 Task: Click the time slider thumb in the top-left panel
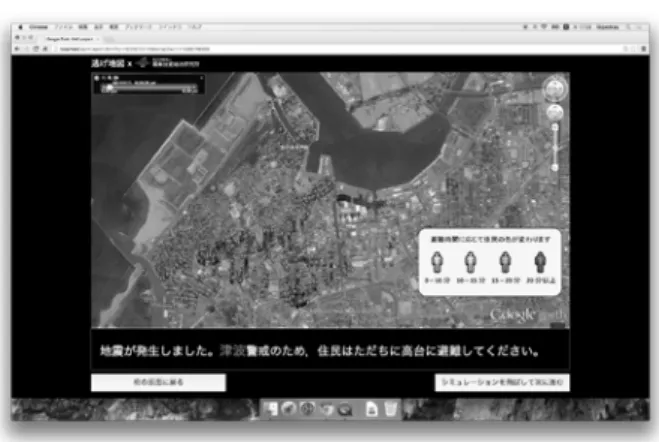coord(109,88)
